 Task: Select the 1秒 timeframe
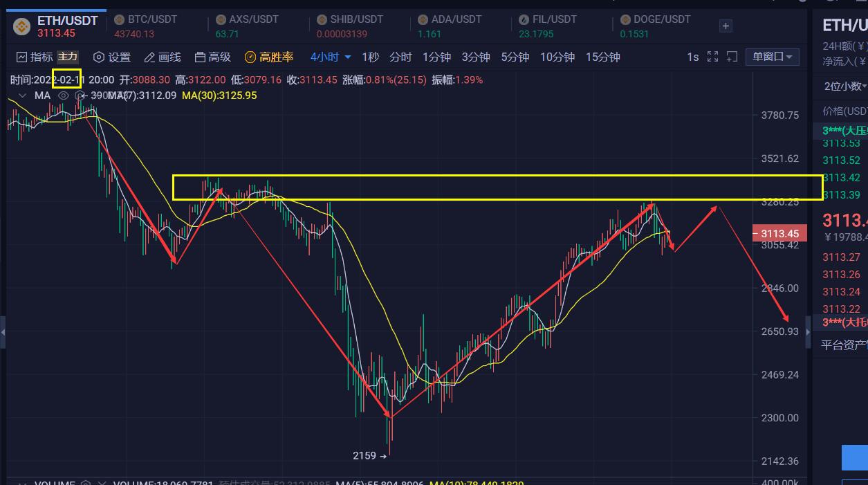point(371,57)
